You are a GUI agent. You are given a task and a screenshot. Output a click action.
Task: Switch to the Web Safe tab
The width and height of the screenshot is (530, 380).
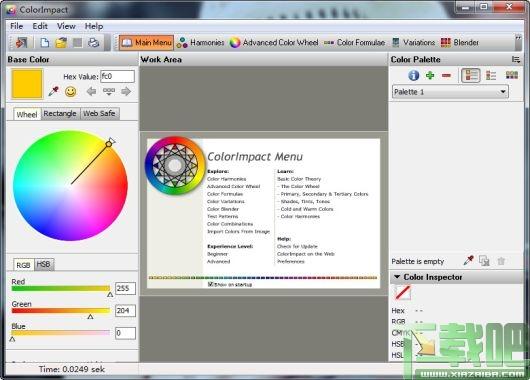pyautogui.click(x=99, y=114)
